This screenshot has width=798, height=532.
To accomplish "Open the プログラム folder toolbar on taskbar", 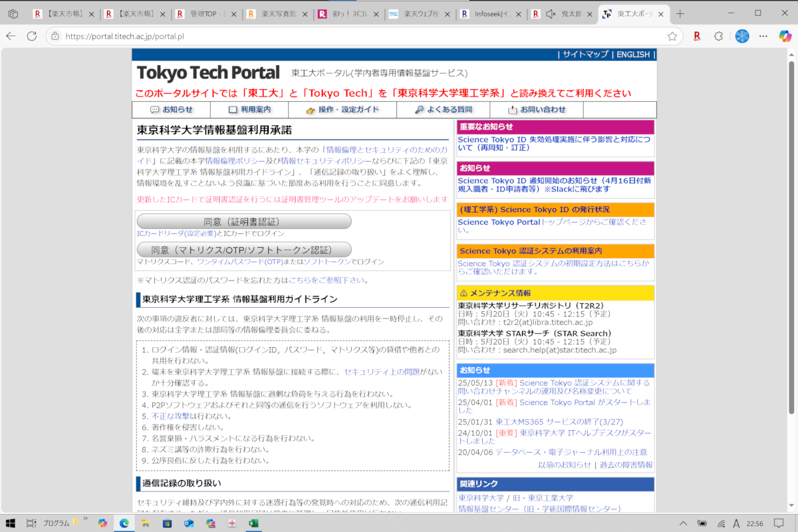I will pyautogui.click(x=57, y=523).
